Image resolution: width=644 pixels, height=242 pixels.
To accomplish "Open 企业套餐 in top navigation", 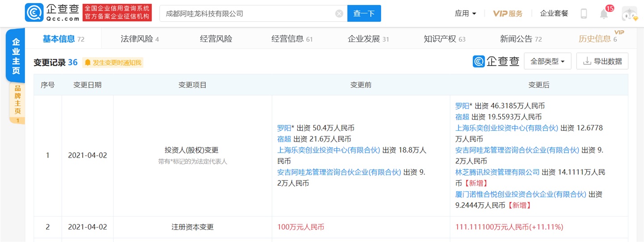I will pos(554,13).
